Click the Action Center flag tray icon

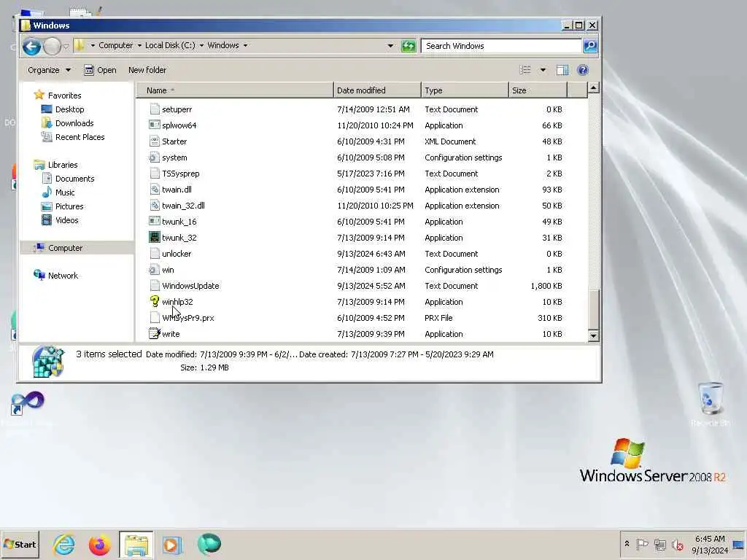pos(642,544)
